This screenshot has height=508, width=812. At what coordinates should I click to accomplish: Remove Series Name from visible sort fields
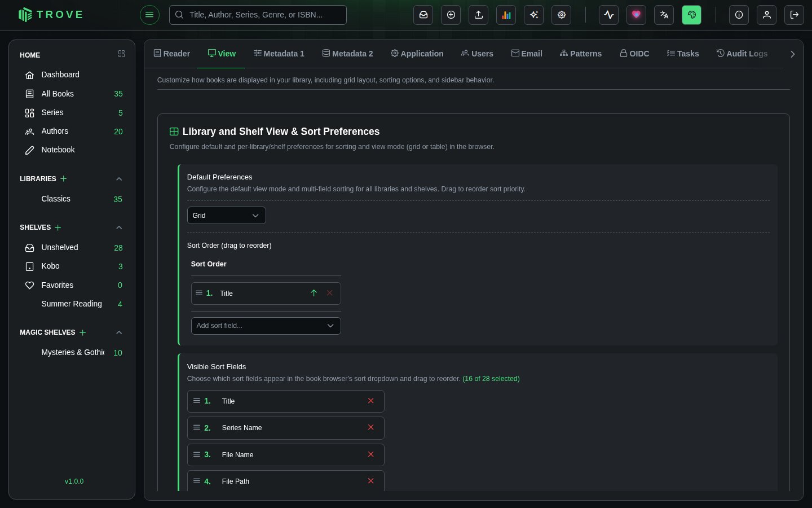pos(371,427)
